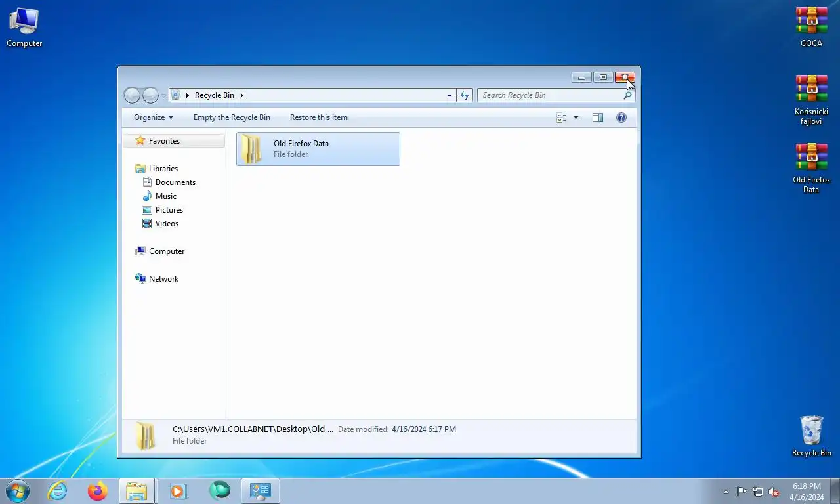The height and width of the screenshot is (504, 840).
Task: Select Old Firefox Data archive on desktop
Action: tap(811, 168)
